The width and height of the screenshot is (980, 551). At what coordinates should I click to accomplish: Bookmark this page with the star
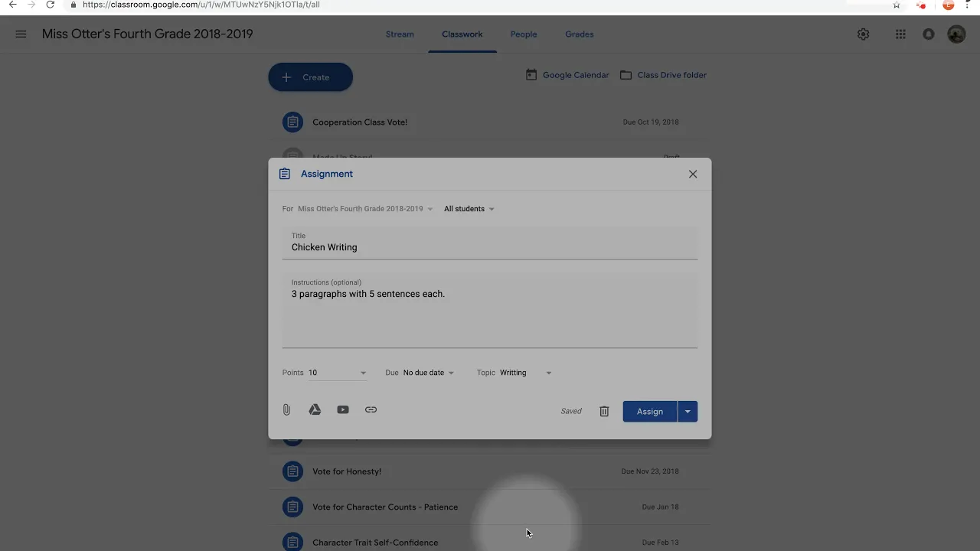click(x=897, y=5)
